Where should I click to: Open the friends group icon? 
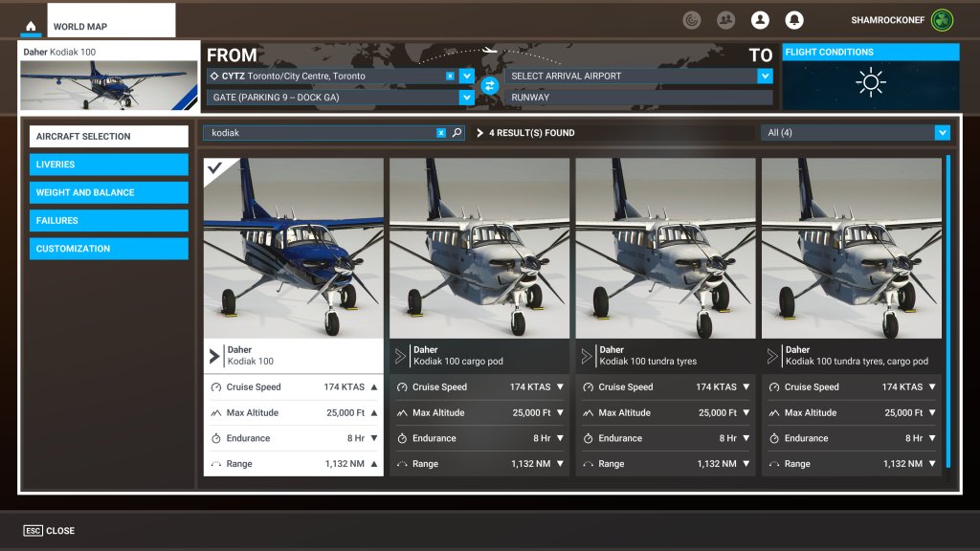click(725, 19)
